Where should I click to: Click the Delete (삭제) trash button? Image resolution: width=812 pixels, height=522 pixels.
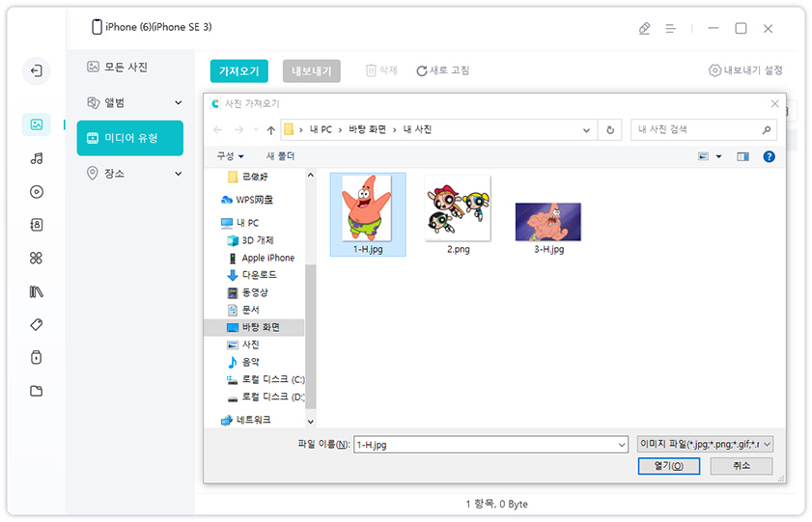coord(381,70)
